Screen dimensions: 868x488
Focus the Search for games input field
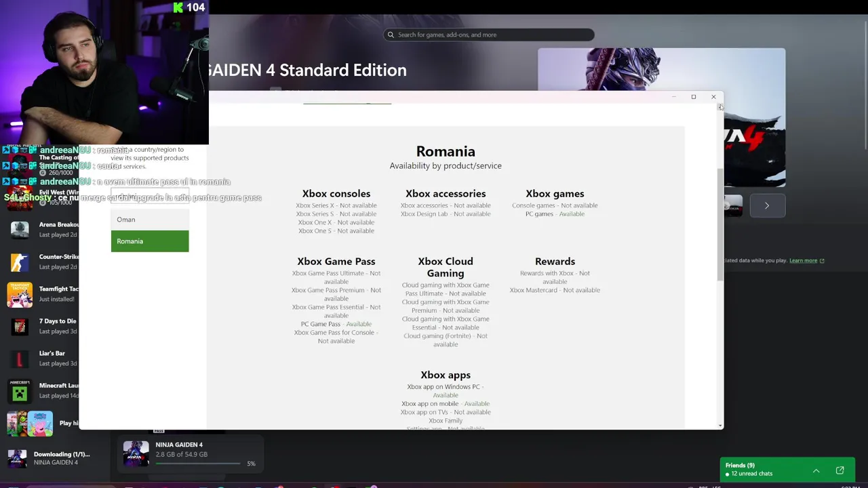pyautogui.click(x=489, y=35)
